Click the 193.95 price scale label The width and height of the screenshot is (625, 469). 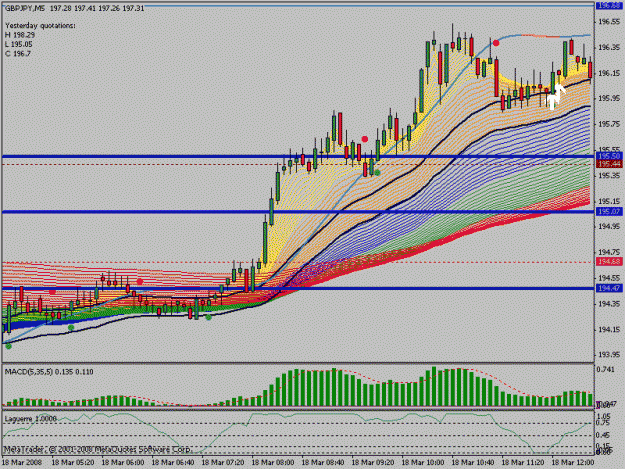(609, 355)
